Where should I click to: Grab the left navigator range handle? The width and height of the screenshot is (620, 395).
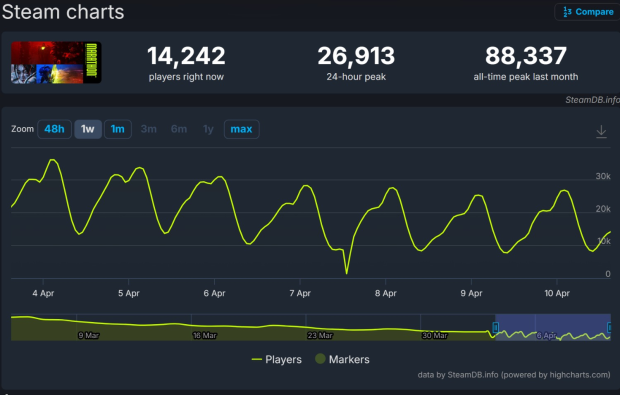pyautogui.click(x=495, y=327)
